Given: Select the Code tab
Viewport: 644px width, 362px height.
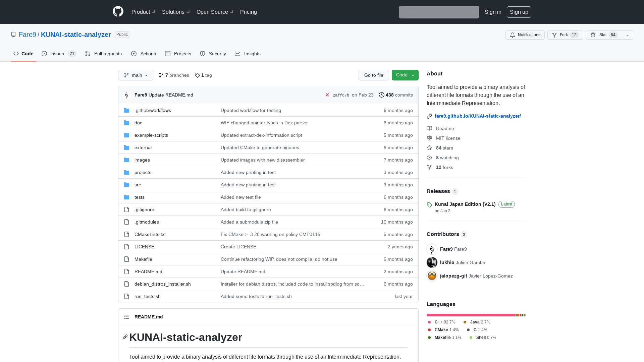Looking at the screenshot, I should click(23, 54).
